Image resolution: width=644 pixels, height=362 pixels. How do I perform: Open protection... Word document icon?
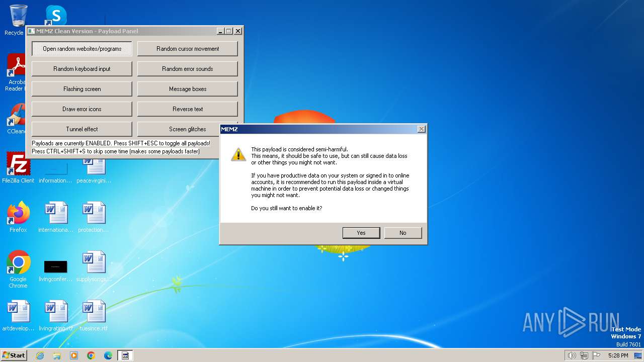pyautogui.click(x=94, y=217)
